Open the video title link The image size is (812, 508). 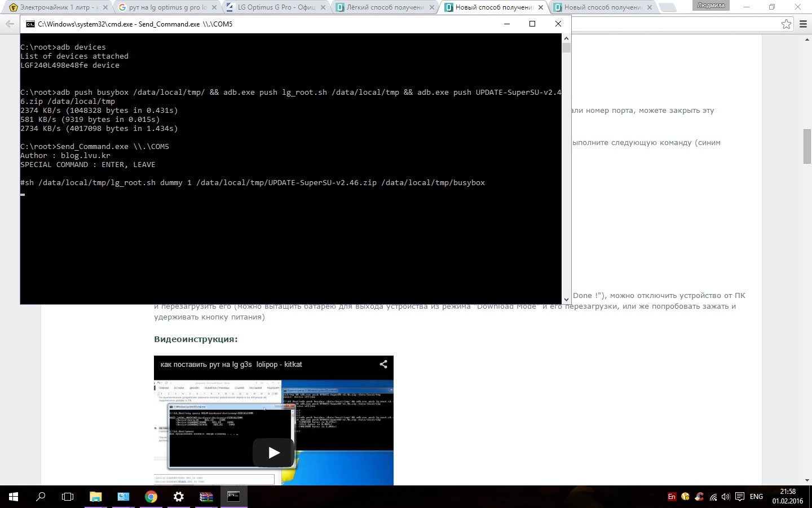231,365
